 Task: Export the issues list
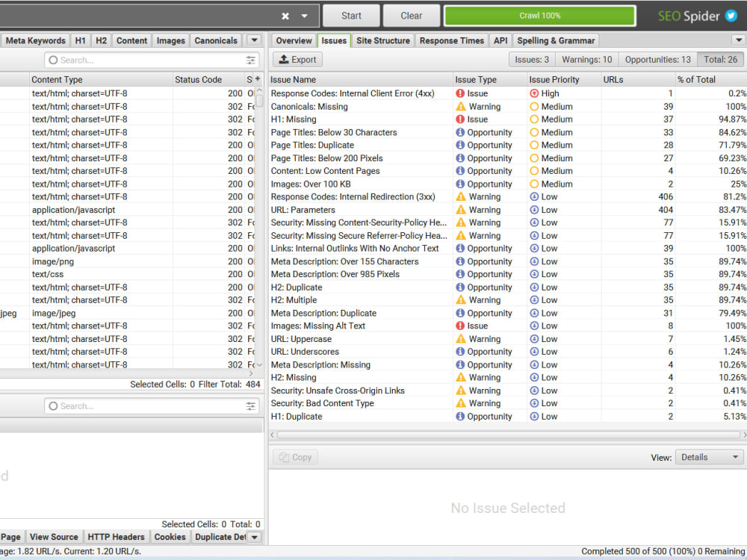pyautogui.click(x=298, y=60)
